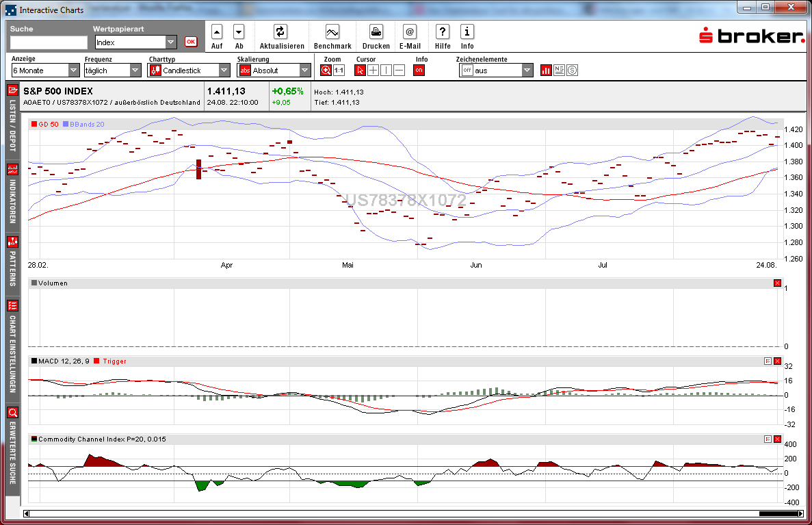Open the Frequenz täglich dropdown
Screen dimensions: 812x525
point(113,71)
